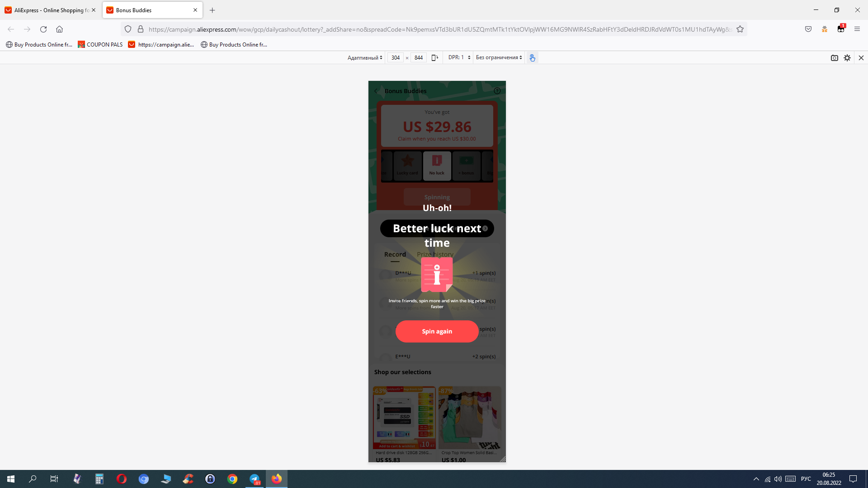The image size is (868, 488).
Task: Bookmark this page with the star
Action: (x=740, y=29)
